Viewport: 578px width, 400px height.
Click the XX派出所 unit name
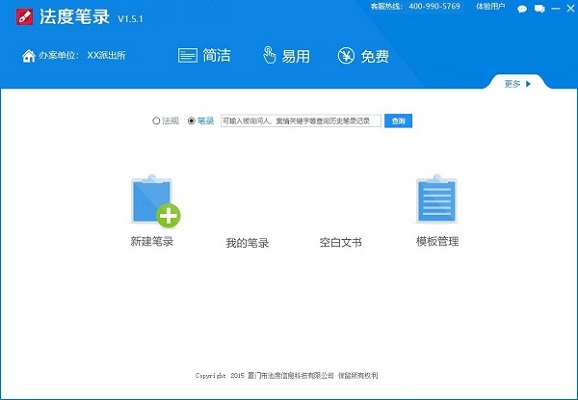[107, 55]
